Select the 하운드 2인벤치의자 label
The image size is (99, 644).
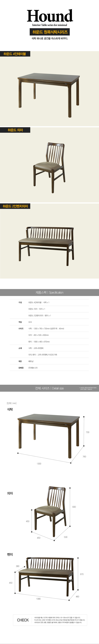15,206
